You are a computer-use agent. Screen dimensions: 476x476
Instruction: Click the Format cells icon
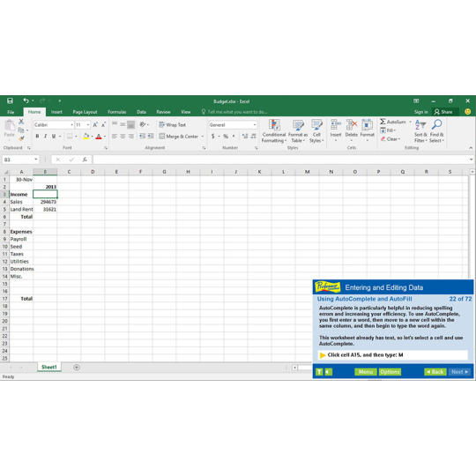(367, 124)
